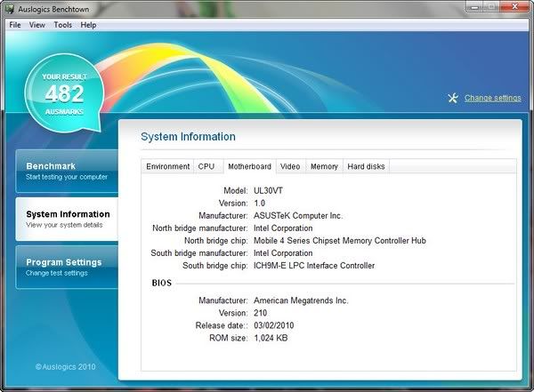Click the release date 03/02/2010
The height and width of the screenshot is (392, 534).
coord(274,325)
